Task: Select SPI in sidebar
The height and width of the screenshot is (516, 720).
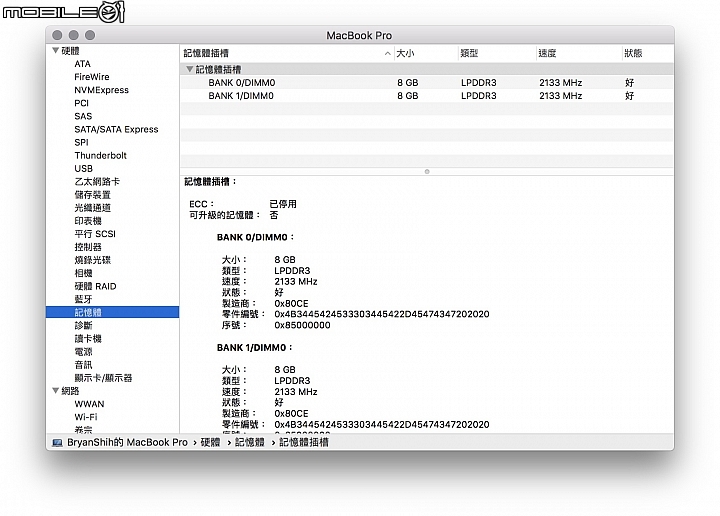Action: (81, 142)
